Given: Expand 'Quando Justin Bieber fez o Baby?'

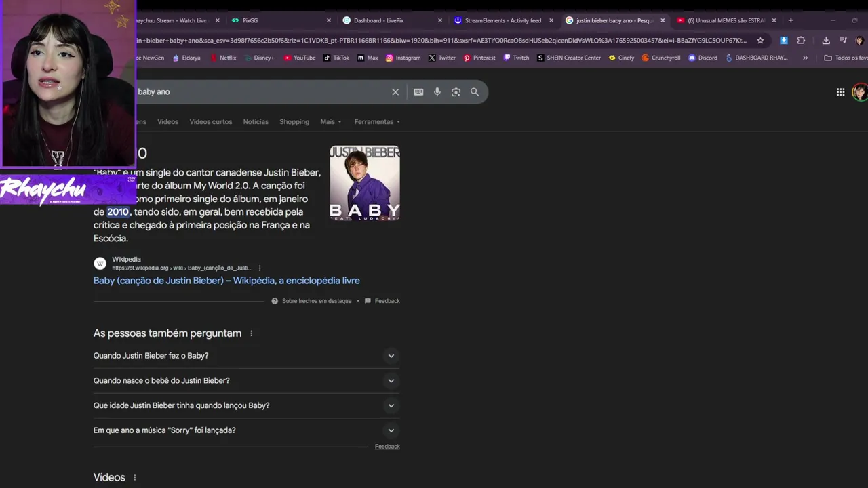Looking at the screenshot, I should 246,356.
